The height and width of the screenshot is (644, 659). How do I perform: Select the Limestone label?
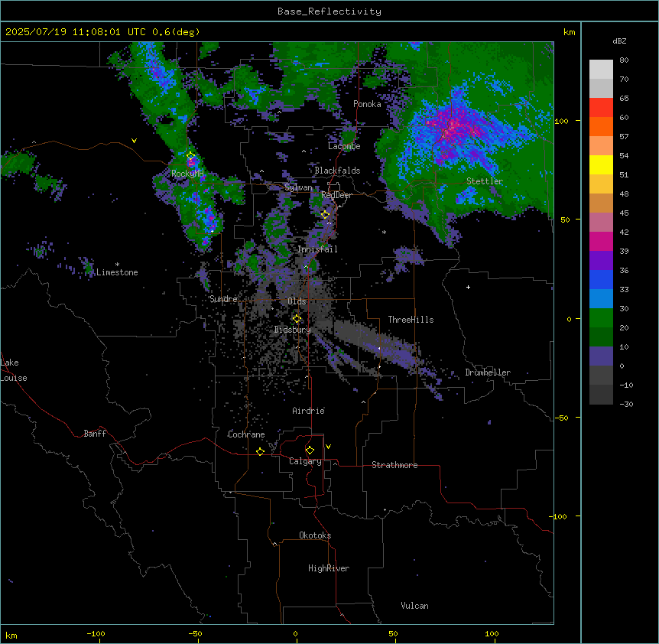117,272
